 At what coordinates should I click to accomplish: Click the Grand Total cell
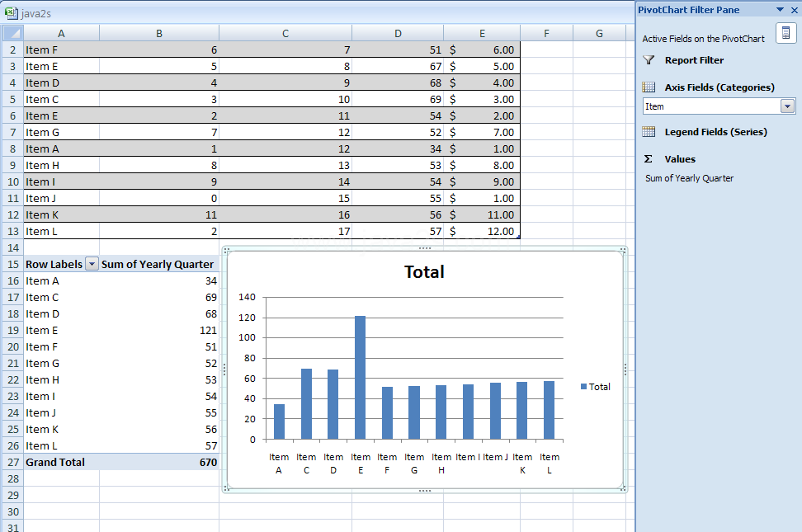pyautogui.click(x=61, y=462)
